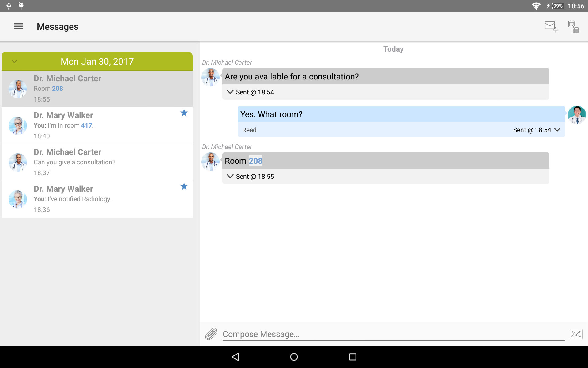Tap the new message envelope icon

point(551,26)
